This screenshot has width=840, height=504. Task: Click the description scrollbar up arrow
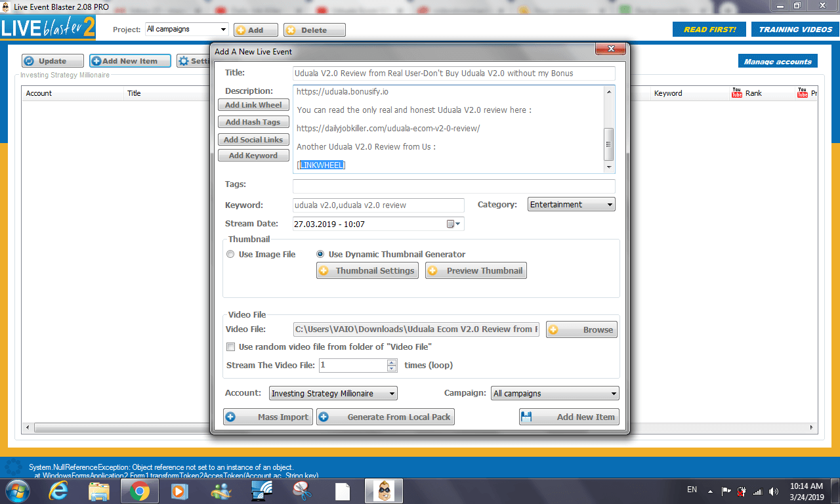[609, 92]
